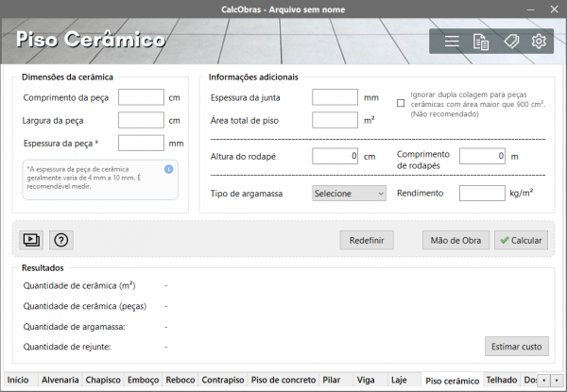
Task: Click the Estimar custo button
Action: [516, 347]
